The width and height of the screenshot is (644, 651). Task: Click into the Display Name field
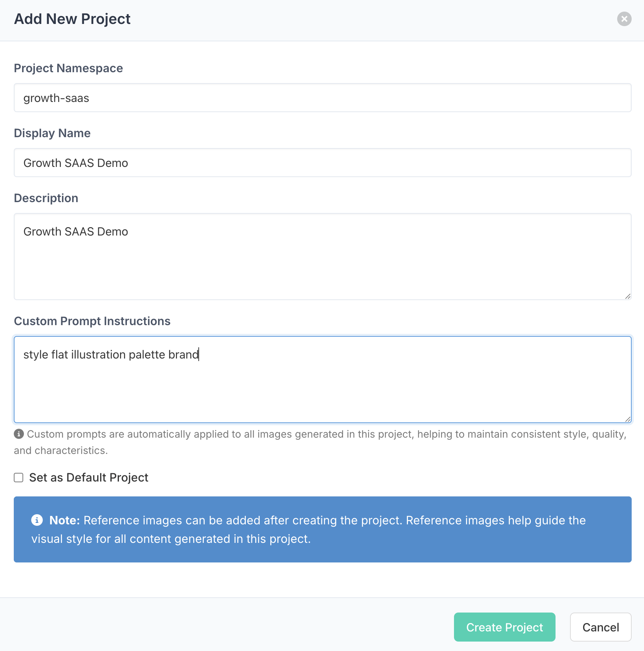point(322,163)
